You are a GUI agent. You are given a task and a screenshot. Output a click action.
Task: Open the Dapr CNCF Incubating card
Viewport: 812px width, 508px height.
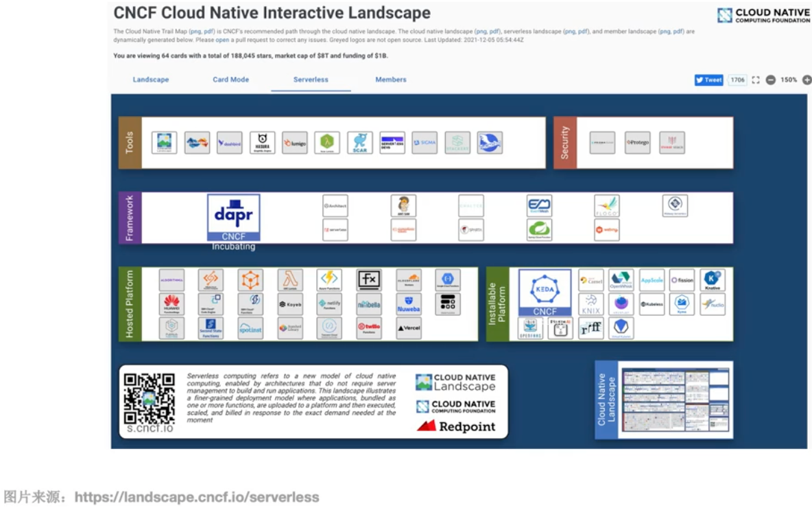tap(234, 218)
